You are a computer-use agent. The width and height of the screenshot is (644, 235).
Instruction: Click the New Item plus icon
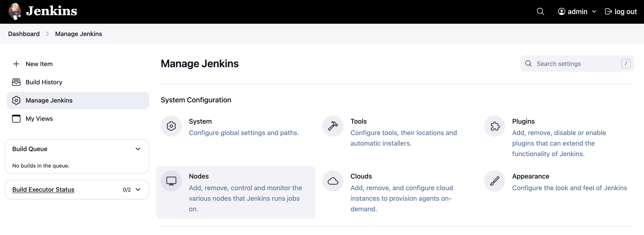[x=16, y=64]
